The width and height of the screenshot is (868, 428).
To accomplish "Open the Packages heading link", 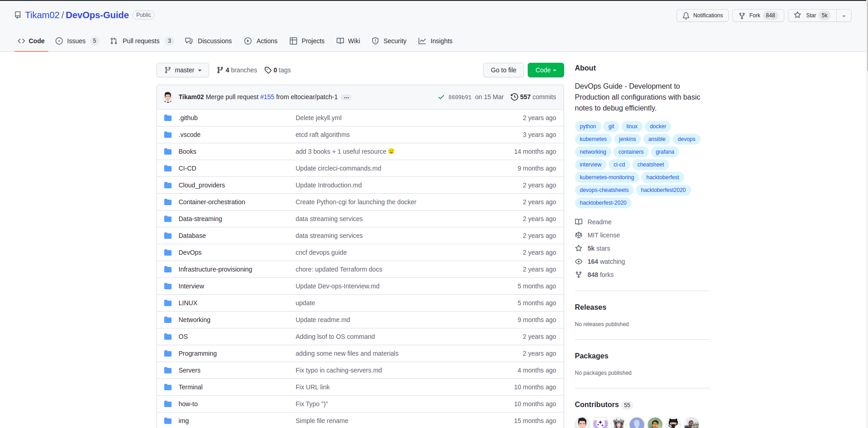I will coord(591,356).
